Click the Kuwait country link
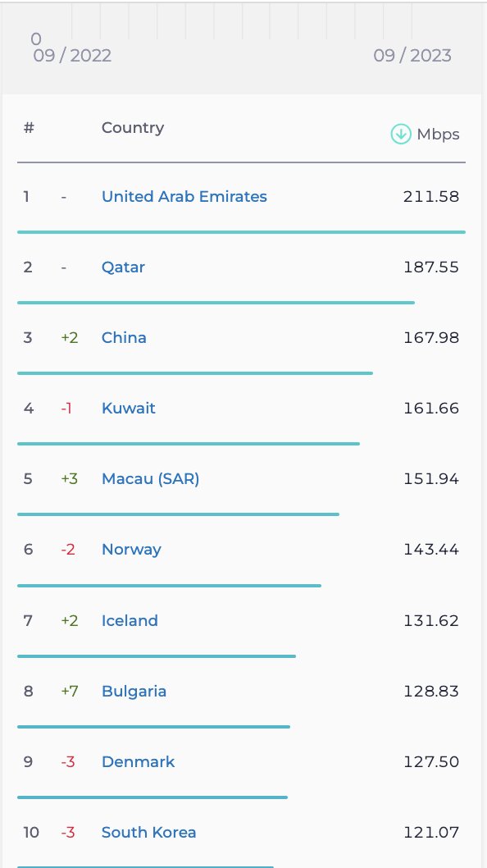 point(128,409)
